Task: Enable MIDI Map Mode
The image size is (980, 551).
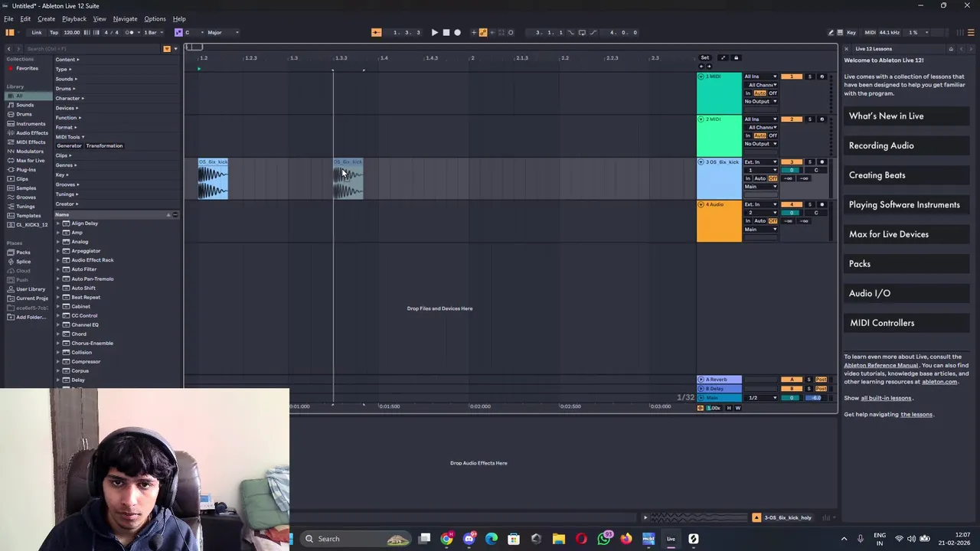Action: [x=870, y=32]
